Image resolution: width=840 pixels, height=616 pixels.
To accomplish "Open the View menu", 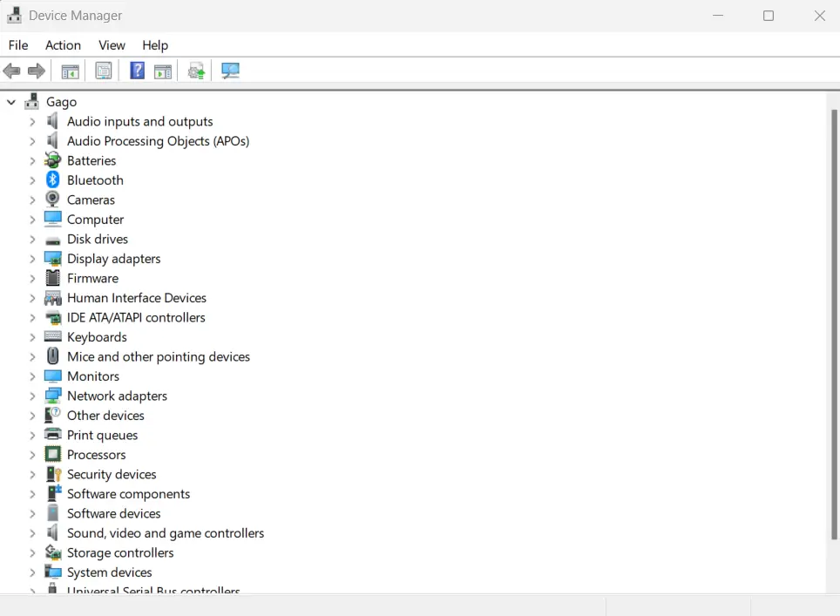I will pyautogui.click(x=112, y=44).
